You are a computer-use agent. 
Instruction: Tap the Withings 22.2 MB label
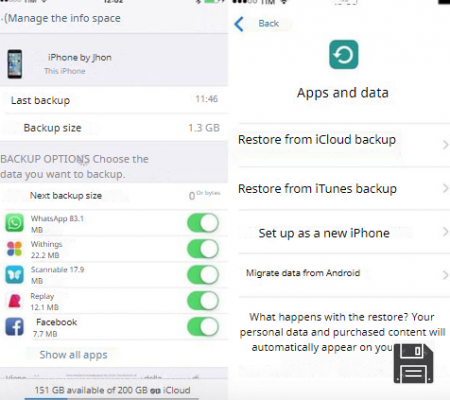(x=46, y=250)
